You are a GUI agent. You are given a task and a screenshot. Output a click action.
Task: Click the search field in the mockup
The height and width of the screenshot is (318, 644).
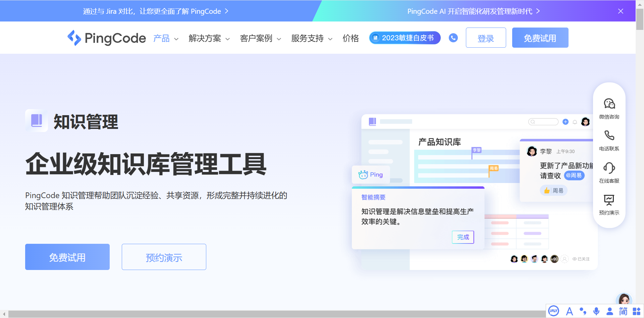tap(543, 122)
